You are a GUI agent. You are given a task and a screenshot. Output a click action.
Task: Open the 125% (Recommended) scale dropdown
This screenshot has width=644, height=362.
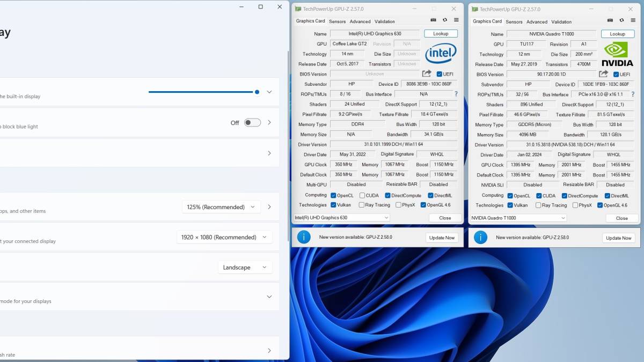pyautogui.click(x=222, y=207)
